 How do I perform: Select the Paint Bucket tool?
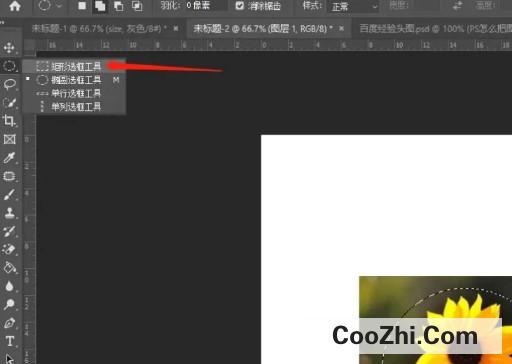tap(9, 268)
